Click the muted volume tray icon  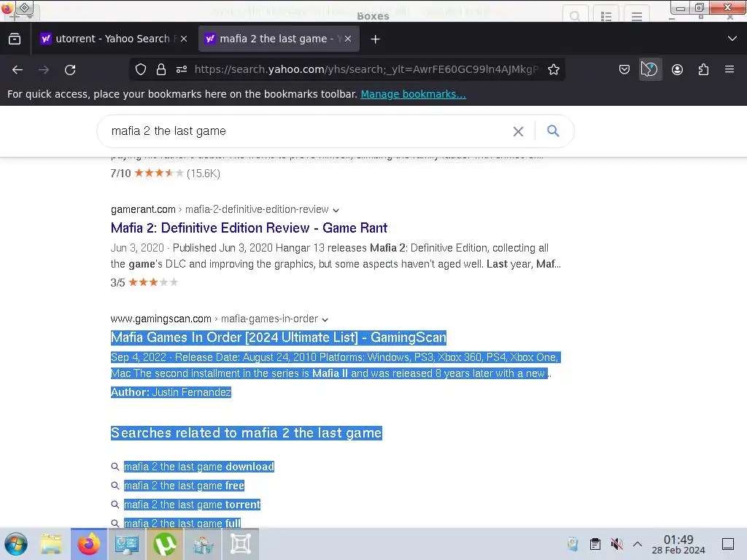(x=617, y=544)
